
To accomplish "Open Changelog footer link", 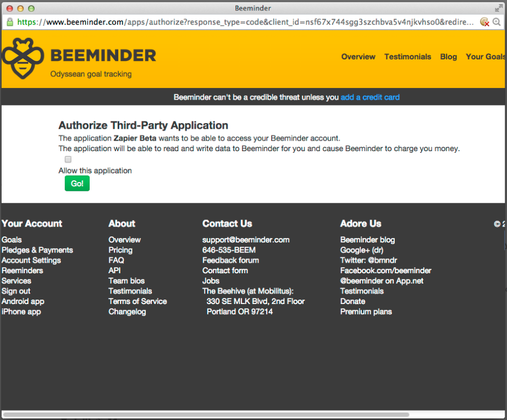I will click(127, 312).
